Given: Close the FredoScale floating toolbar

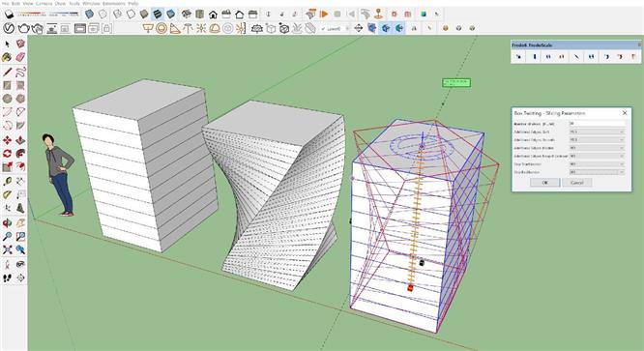Looking at the screenshot, I should coord(639,44).
